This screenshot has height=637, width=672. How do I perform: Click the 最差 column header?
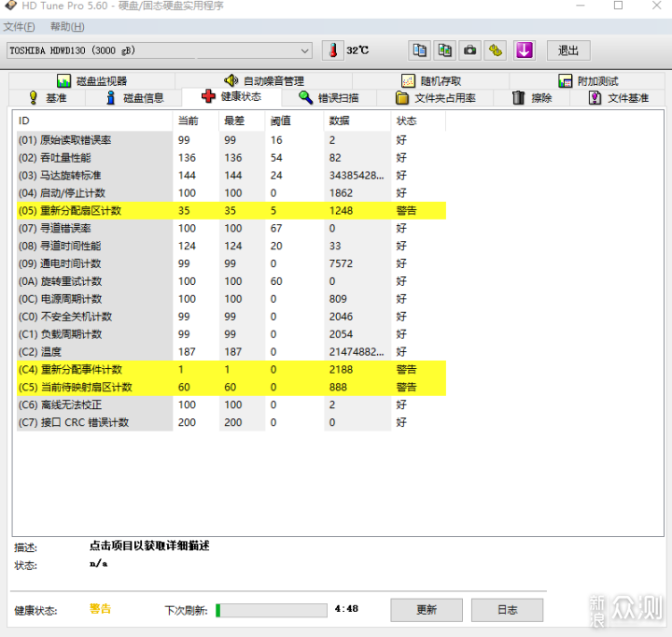coord(242,121)
